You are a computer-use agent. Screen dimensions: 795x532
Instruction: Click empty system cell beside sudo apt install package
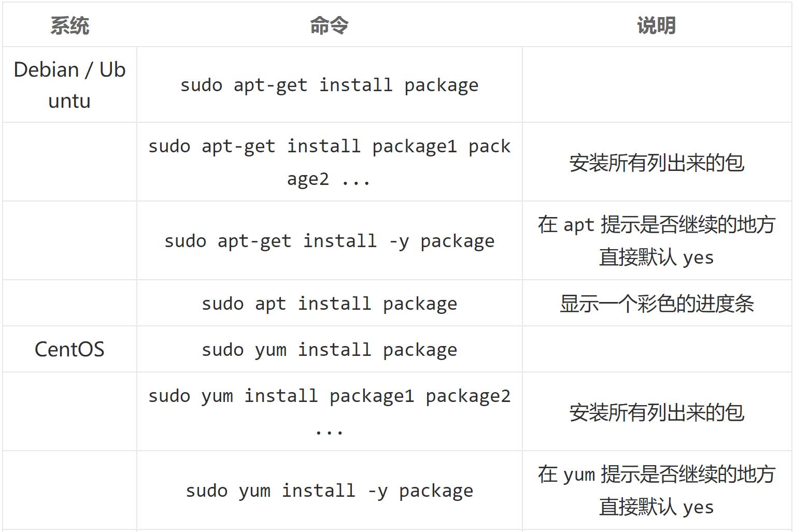(x=69, y=303)
